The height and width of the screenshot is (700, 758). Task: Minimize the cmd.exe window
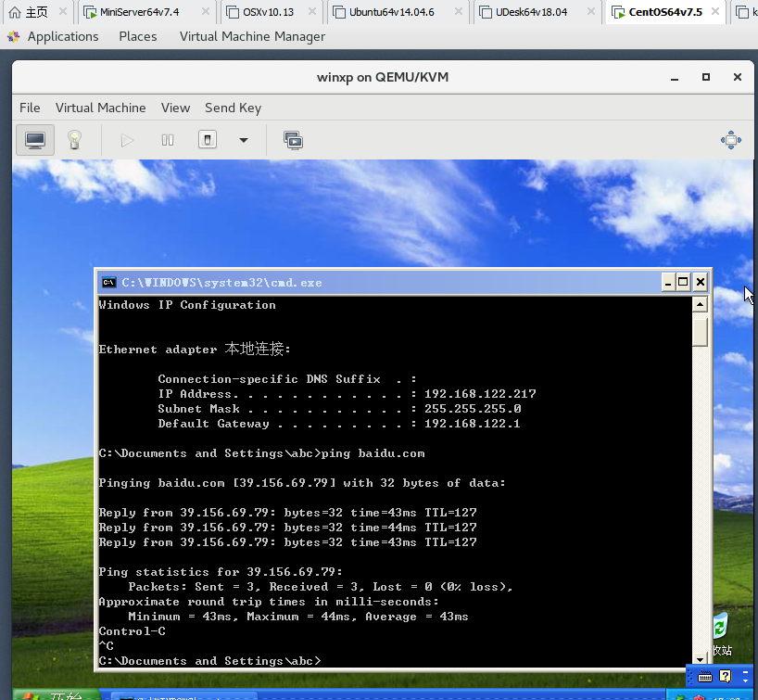667,282
